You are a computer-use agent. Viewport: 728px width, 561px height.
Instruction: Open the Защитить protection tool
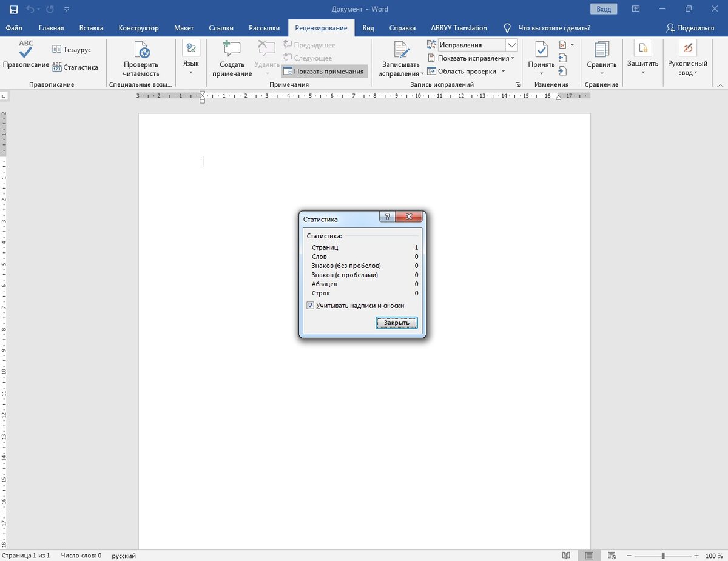[x=642, y=58]
